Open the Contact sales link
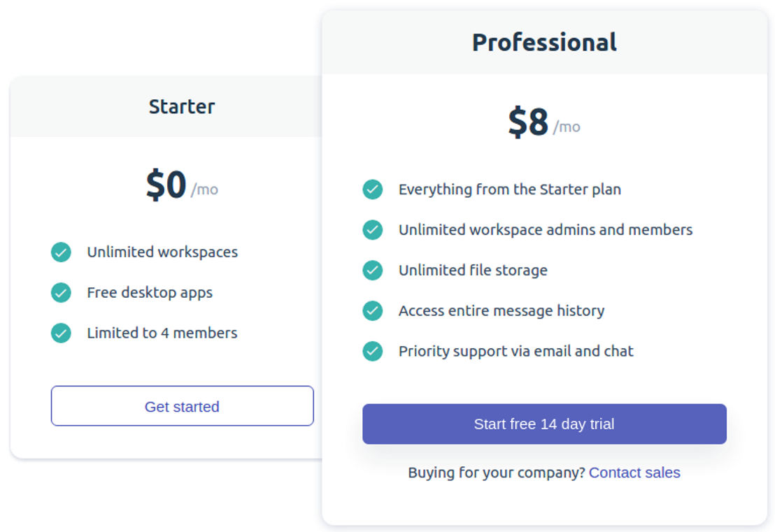Viewport: 775px width, 532px height. pyautogui.click(x=634, y=473)
